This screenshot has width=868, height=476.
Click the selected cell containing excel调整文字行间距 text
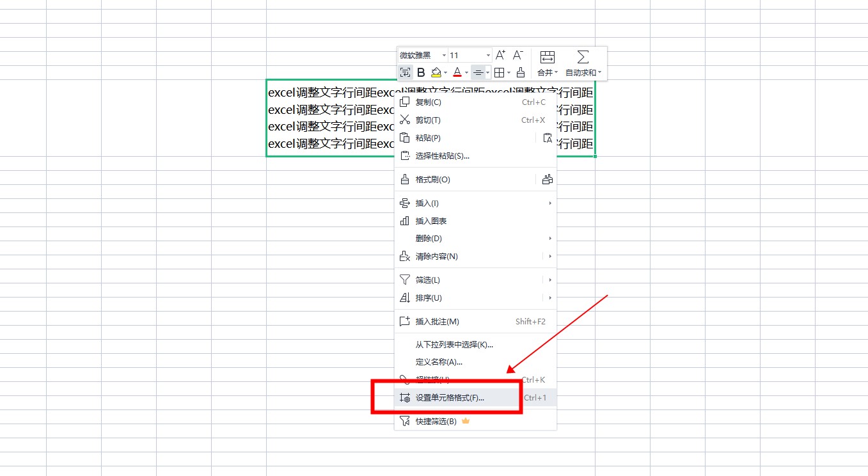pos(320,118)
